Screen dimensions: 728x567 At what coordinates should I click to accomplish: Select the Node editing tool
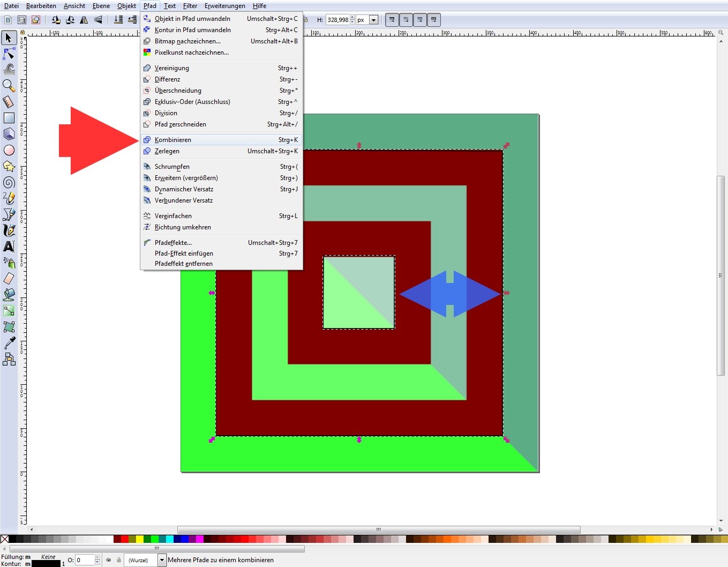9,54
